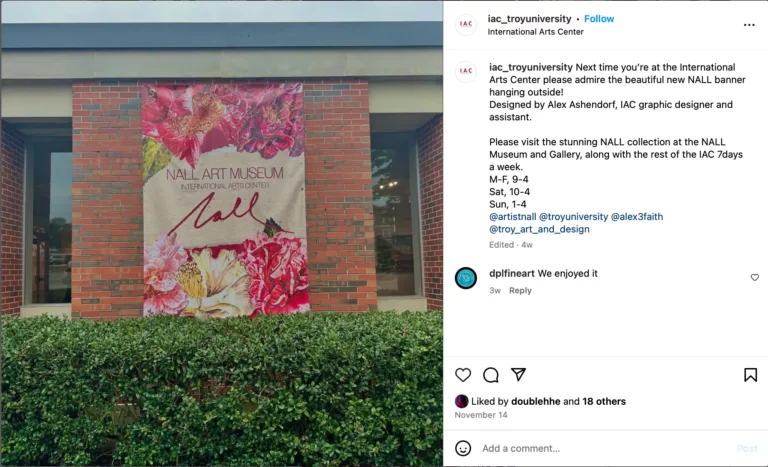This screenshot has height=467, width=768.
Task: Click doublehhe's small avatar near likes
Action: tap(461, 401)
